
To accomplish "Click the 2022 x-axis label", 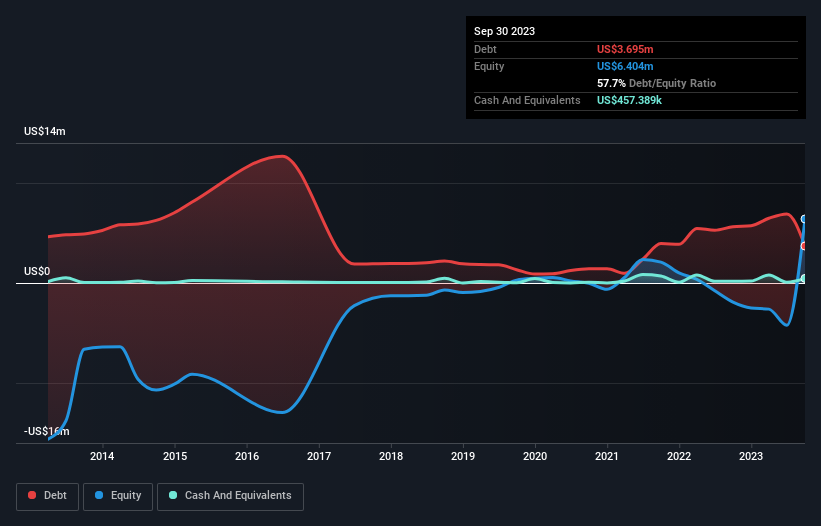I will 679,456.
